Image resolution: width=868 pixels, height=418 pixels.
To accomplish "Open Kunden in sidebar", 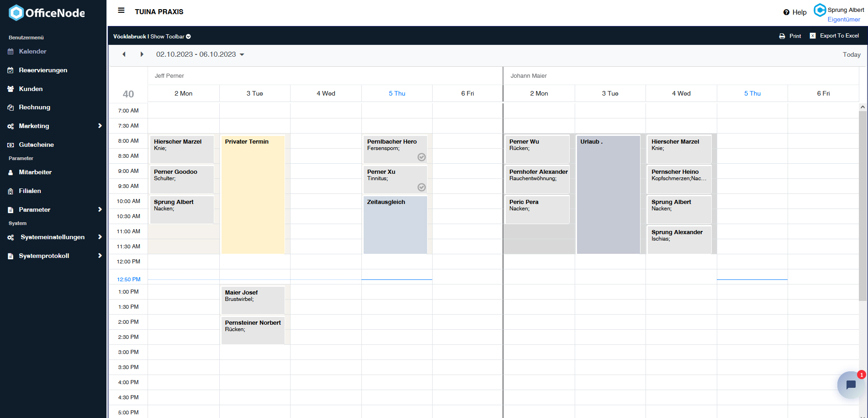I will [x=31, y=89].
